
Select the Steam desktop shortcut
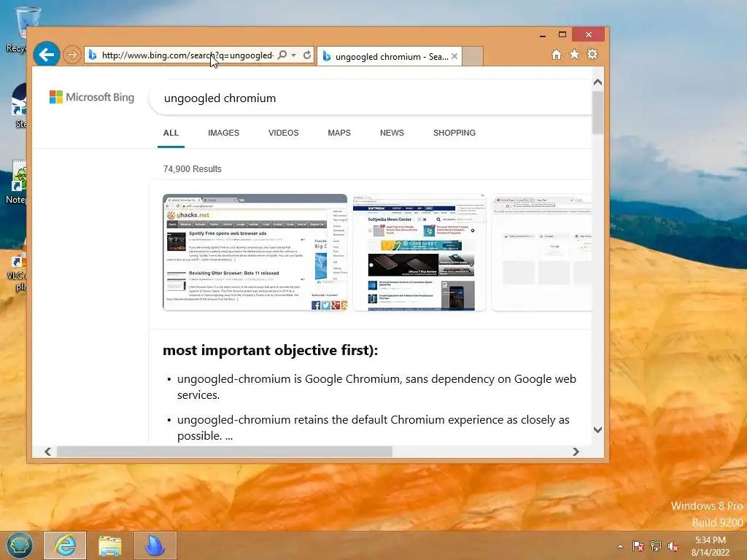click(19, 106)
